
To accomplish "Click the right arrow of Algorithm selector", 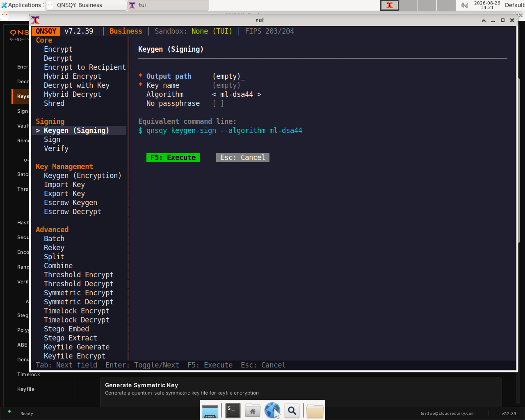I will 259,94.
